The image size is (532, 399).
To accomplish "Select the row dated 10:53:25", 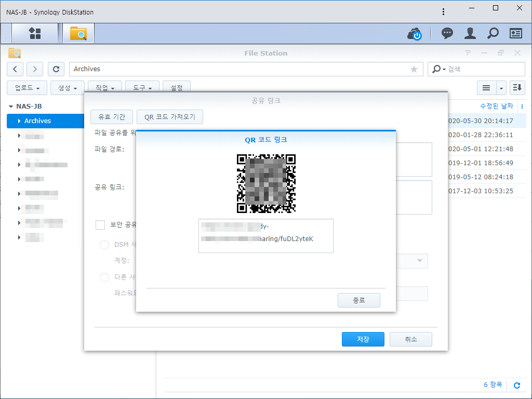I will point(487,191).
